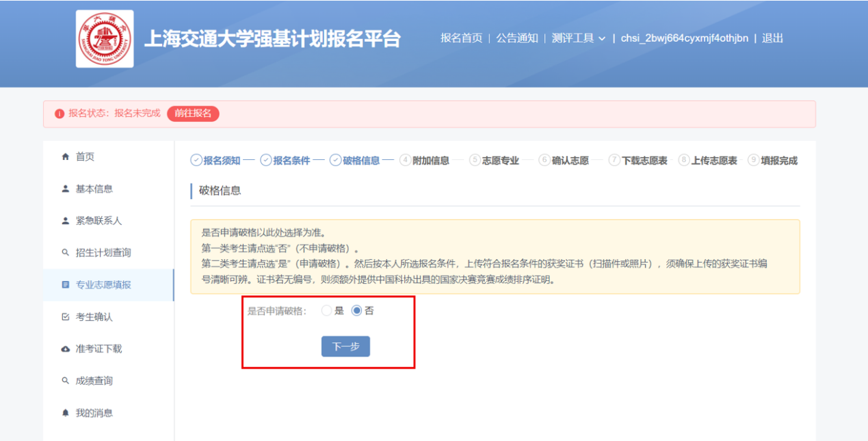Click the search icon beside 招生计划查询
The height and width of the screenshot is (441, 868).
[66, 253]
